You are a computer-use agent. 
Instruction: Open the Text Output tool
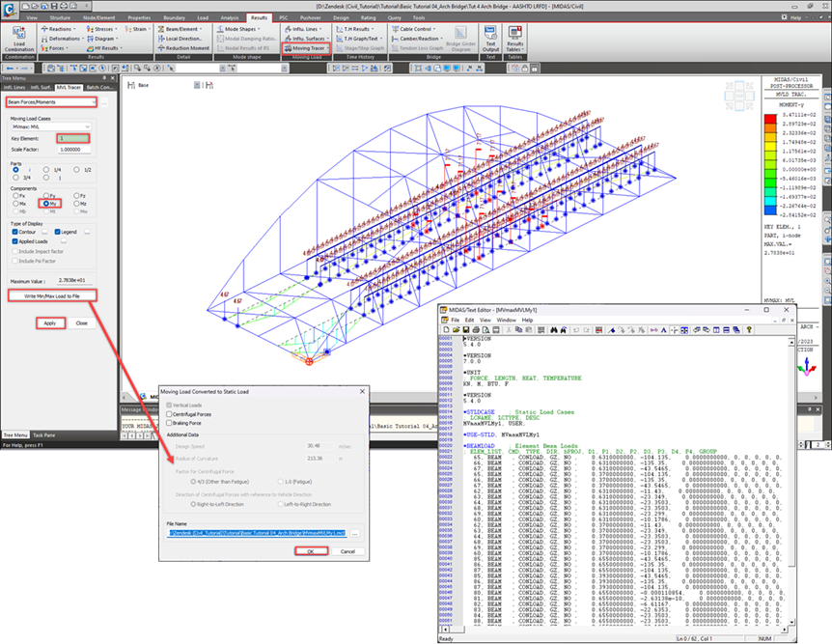[x=490, y=39]
